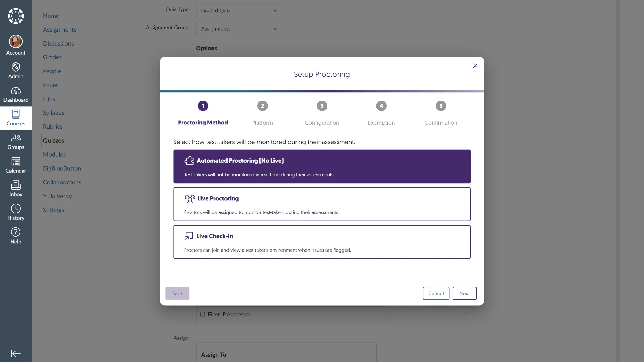The height and width of the screenshot is (362, 644).
Task: Click the Next button
Action: [464, 293]
